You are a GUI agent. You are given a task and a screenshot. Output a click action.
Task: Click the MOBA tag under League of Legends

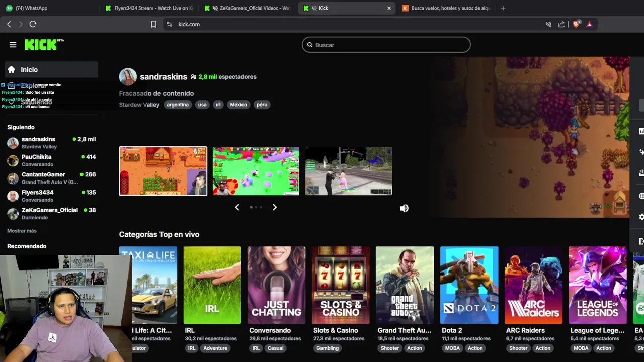[581, 348]
